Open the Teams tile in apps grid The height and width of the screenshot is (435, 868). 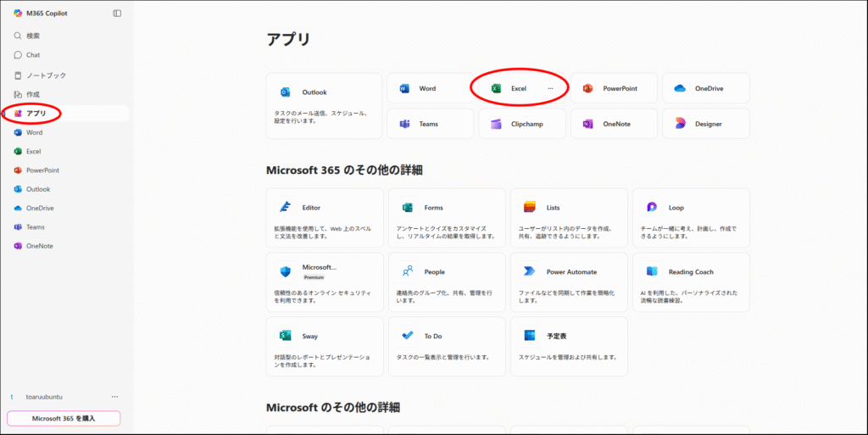point(430,124)
